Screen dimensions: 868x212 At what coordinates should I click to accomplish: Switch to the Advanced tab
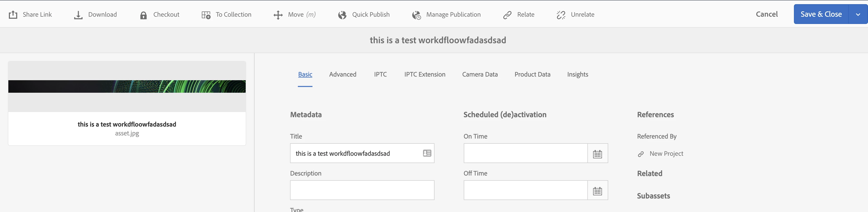(342, 74)
